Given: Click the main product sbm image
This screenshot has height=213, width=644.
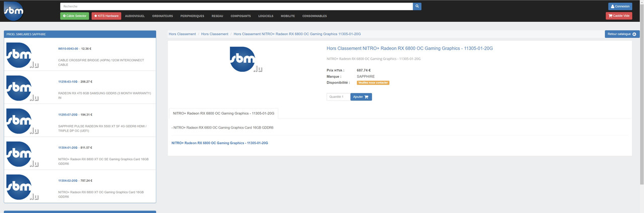Looking at the screenshot, I should click(x=246, y=60).
